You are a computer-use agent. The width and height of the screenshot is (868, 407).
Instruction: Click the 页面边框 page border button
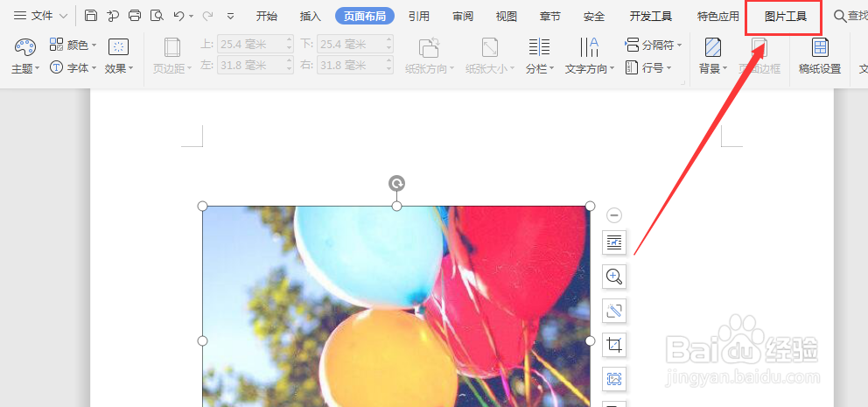point(759,57)
